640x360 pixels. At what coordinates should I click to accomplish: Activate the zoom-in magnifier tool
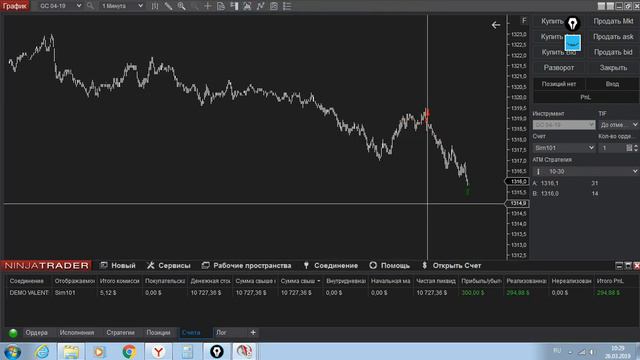click(181, 6)
